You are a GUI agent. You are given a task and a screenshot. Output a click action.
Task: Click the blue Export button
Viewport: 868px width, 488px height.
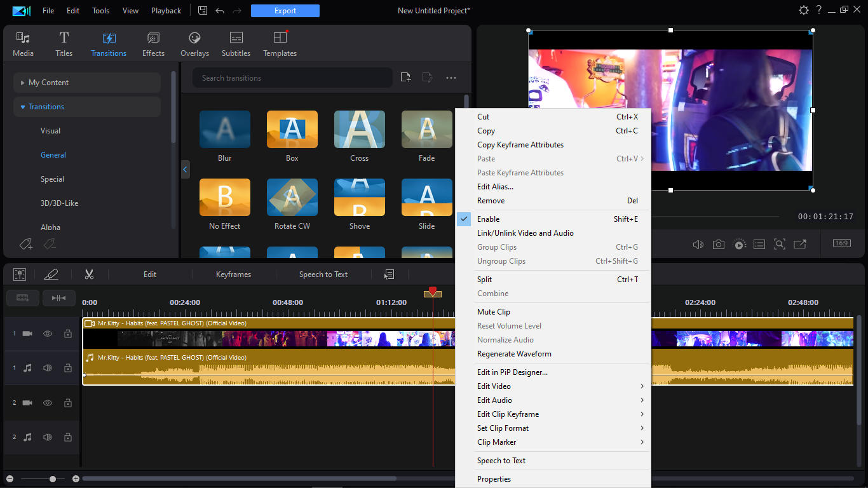[285, 11]
